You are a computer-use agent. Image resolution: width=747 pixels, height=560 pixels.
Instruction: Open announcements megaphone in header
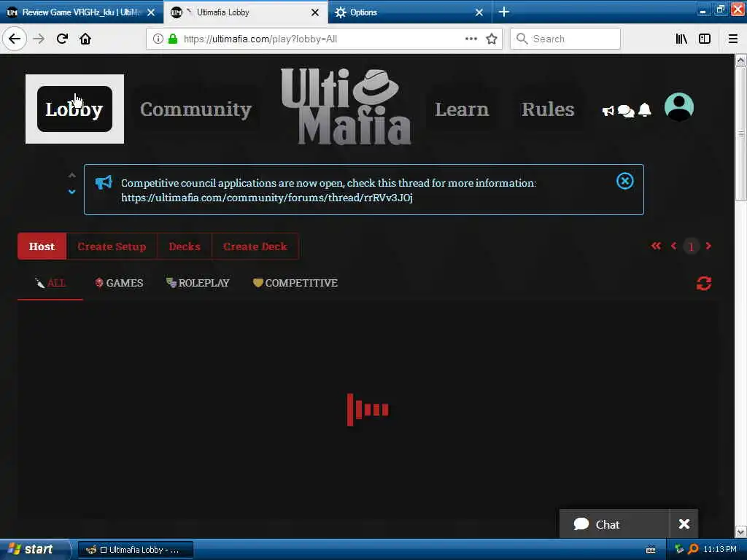[x=608, y=111]
